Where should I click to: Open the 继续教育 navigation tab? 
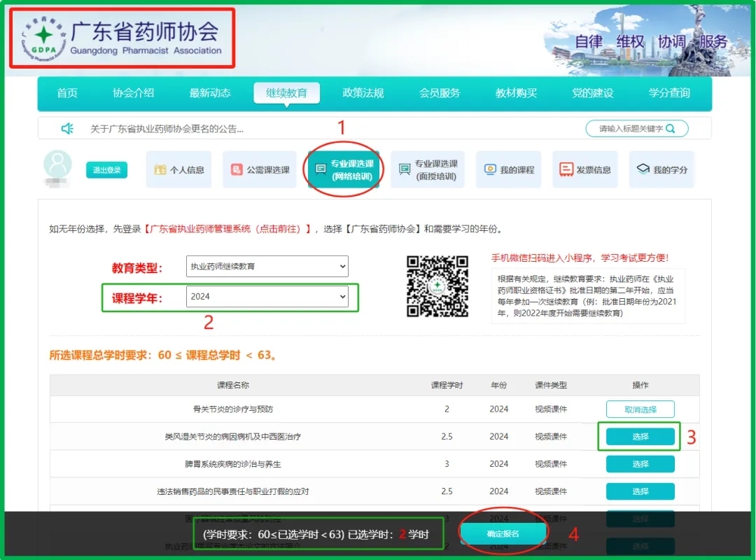coord(286,93)
